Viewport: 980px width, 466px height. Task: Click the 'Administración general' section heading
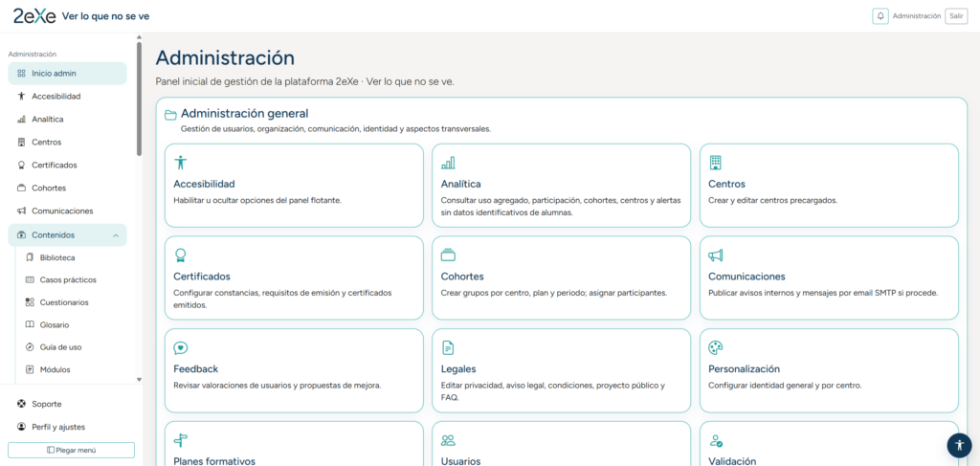tap(244, 114)
